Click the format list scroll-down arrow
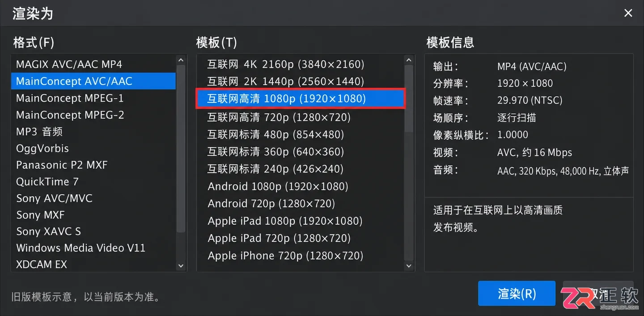644x316 pixels. click(181, 265)
